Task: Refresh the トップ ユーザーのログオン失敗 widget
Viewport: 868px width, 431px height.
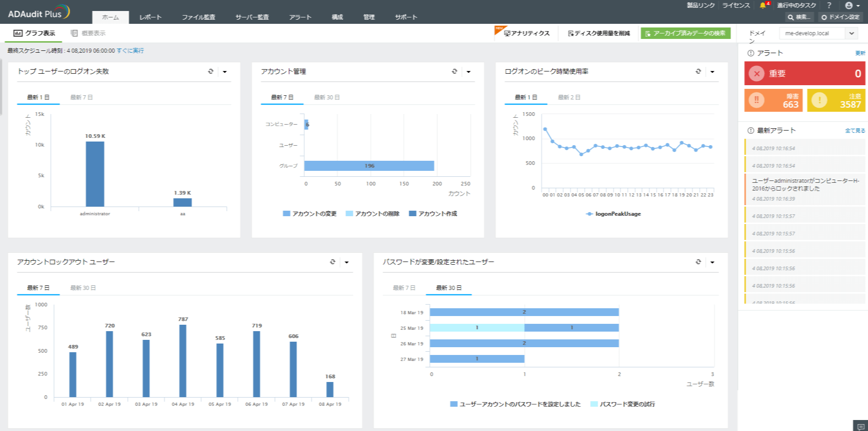Action: 210,71
